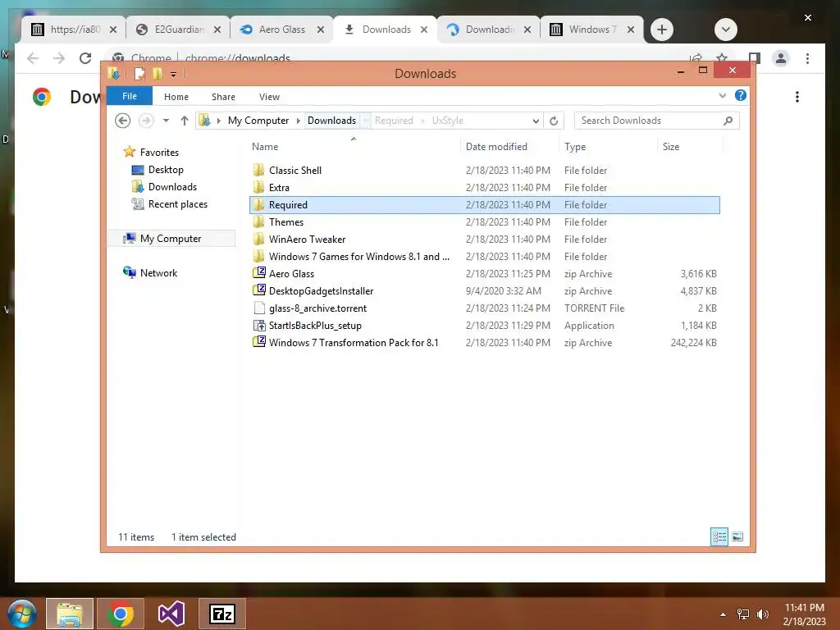
Task: Open Chrome three-dot menu
Action: (807, 58)
